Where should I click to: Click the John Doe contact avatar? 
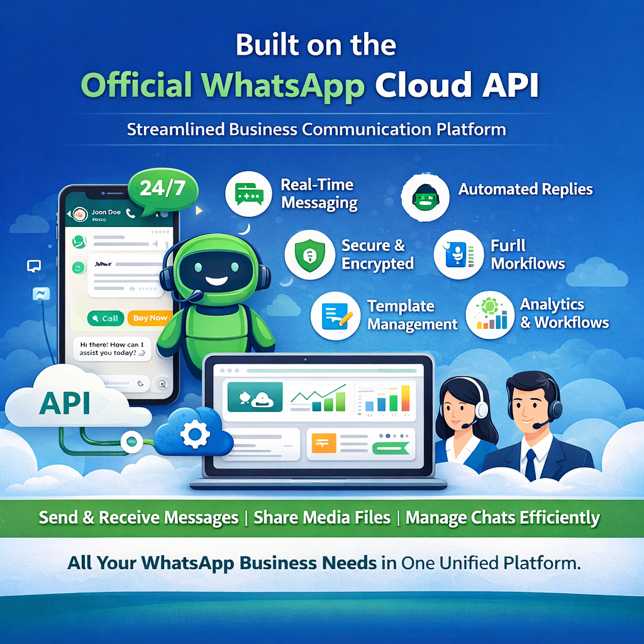point(80,214)
